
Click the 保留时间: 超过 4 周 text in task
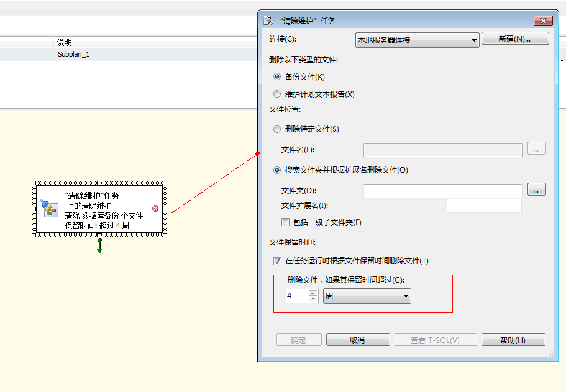(x=97, y=226)
